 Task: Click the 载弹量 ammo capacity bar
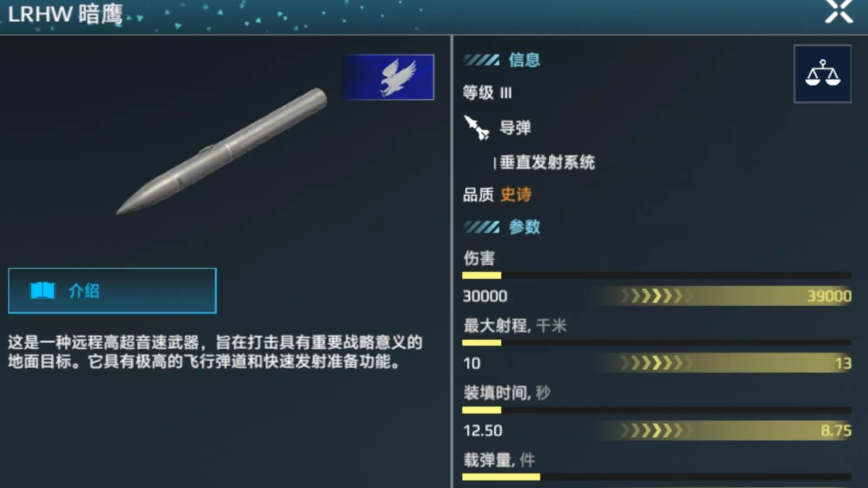coord(657,477)
